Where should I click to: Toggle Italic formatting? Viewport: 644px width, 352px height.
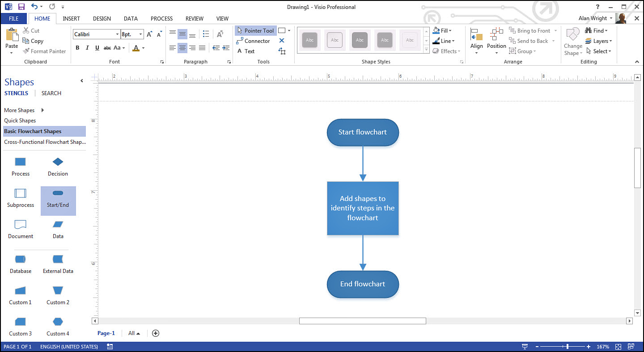(87, 48)
